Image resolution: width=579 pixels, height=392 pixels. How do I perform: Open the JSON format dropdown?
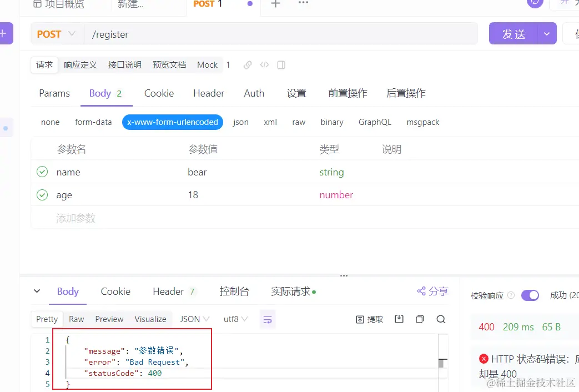[x=195, y=319]
